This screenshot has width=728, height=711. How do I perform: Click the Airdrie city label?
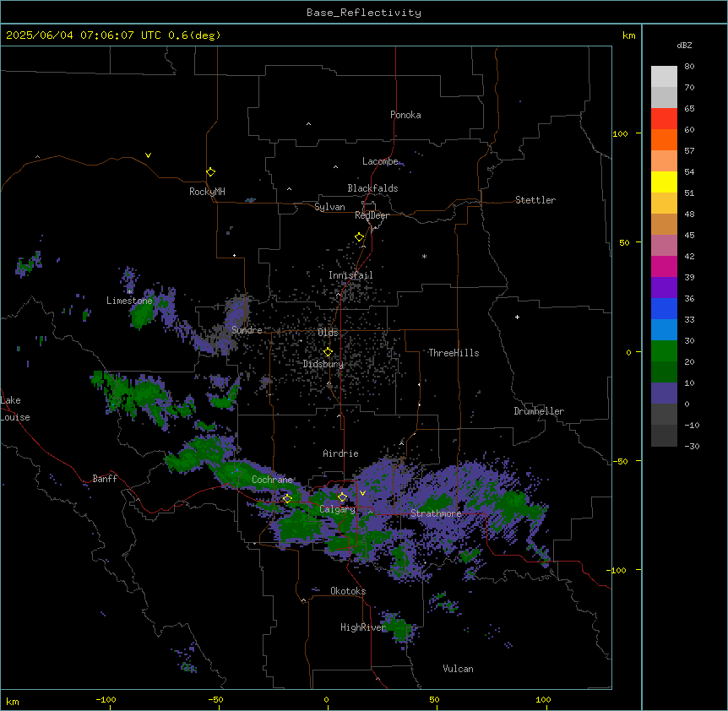pyautogui.click(x=341, y=453)
